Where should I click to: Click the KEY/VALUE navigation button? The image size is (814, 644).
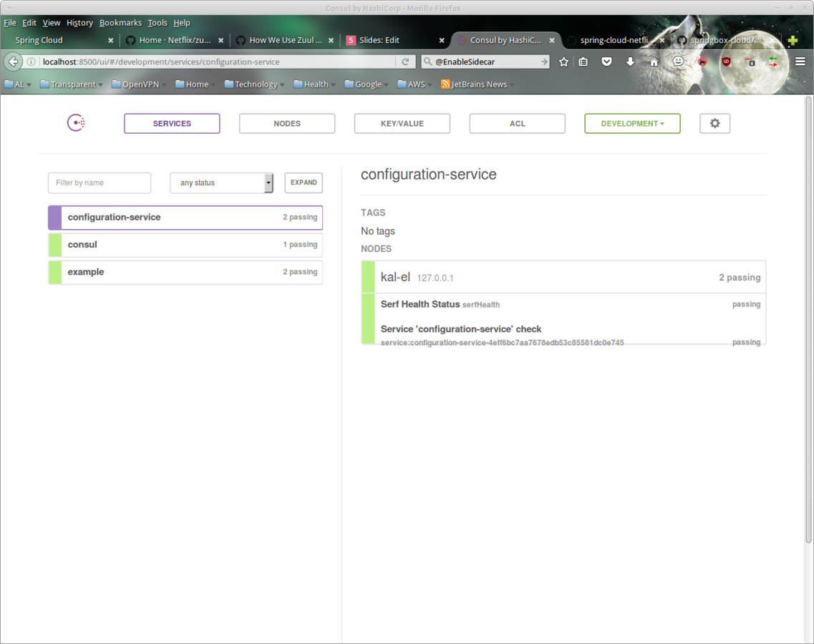(402, 124)
